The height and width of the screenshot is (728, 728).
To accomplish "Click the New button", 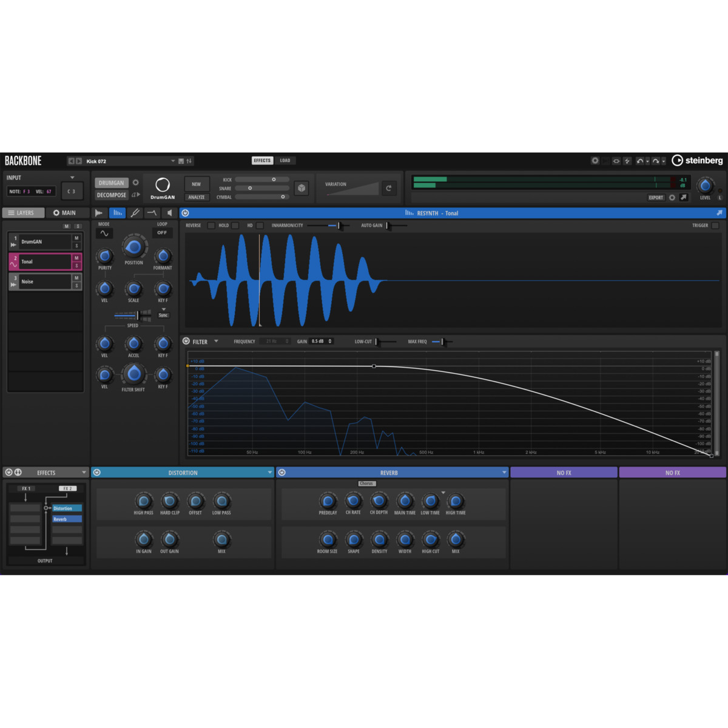I will click(197, 184).
